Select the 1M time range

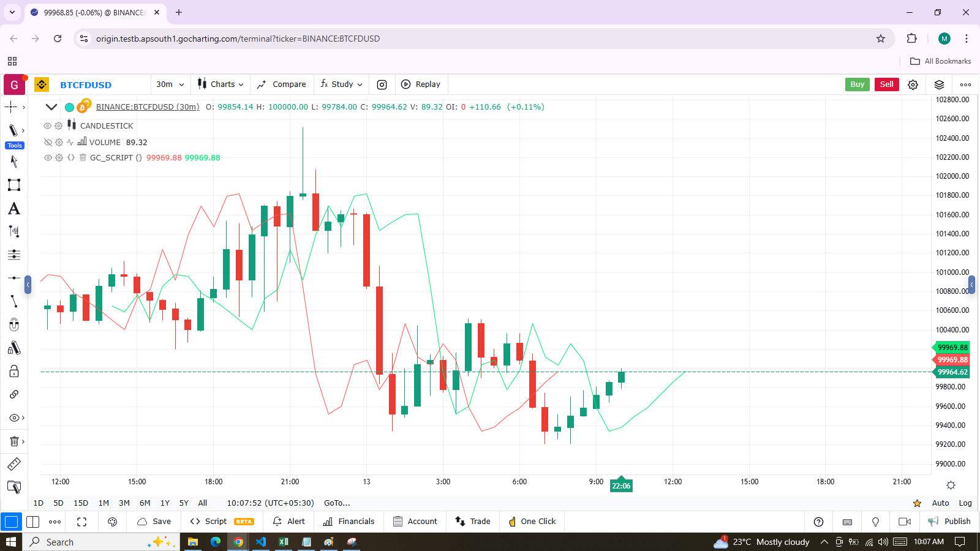coord(104,503)
